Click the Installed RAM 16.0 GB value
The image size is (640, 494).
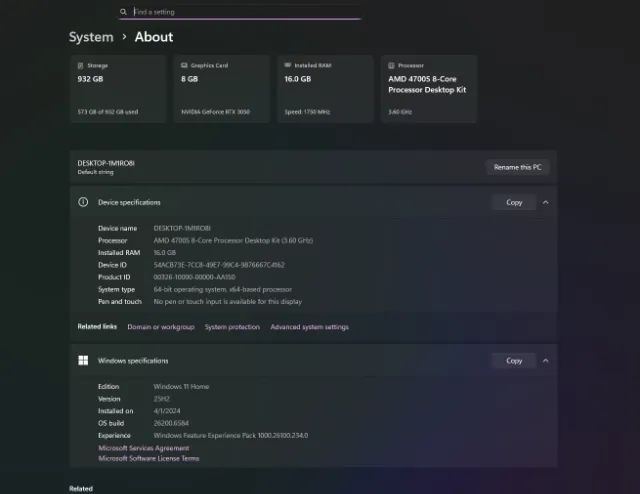click(x=165, y=253)
